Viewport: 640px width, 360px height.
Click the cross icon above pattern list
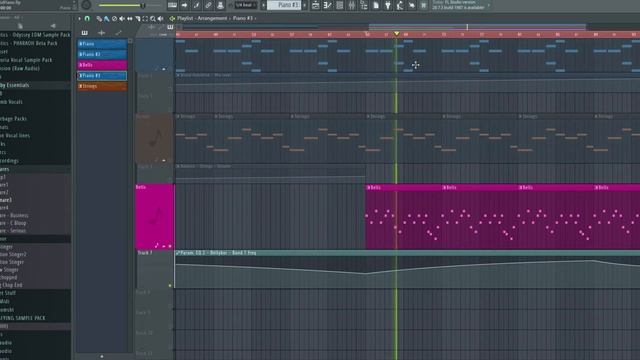[101, 33]
